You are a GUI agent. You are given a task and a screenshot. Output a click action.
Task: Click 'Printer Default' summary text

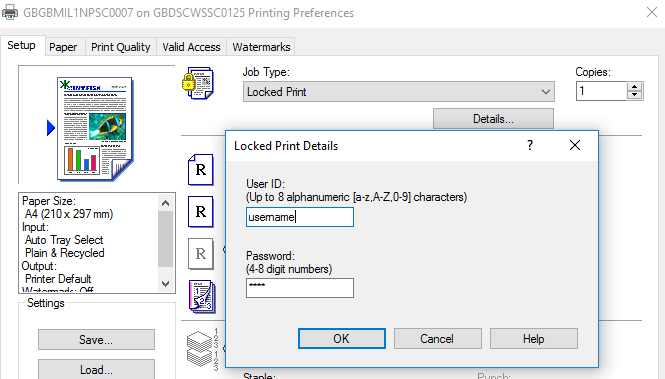(58, 279)
